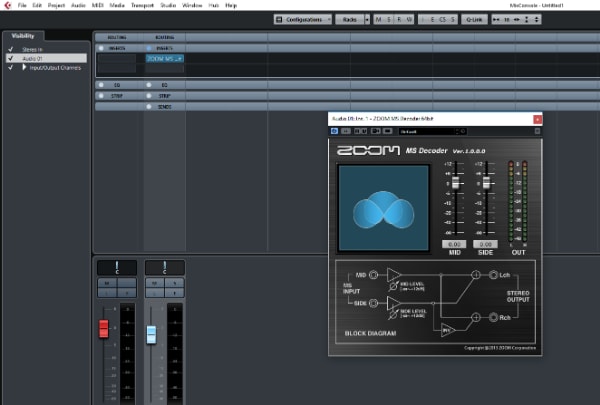
Task: Click the R (read) button in the toolbar
Action: [x=398, y=19]
